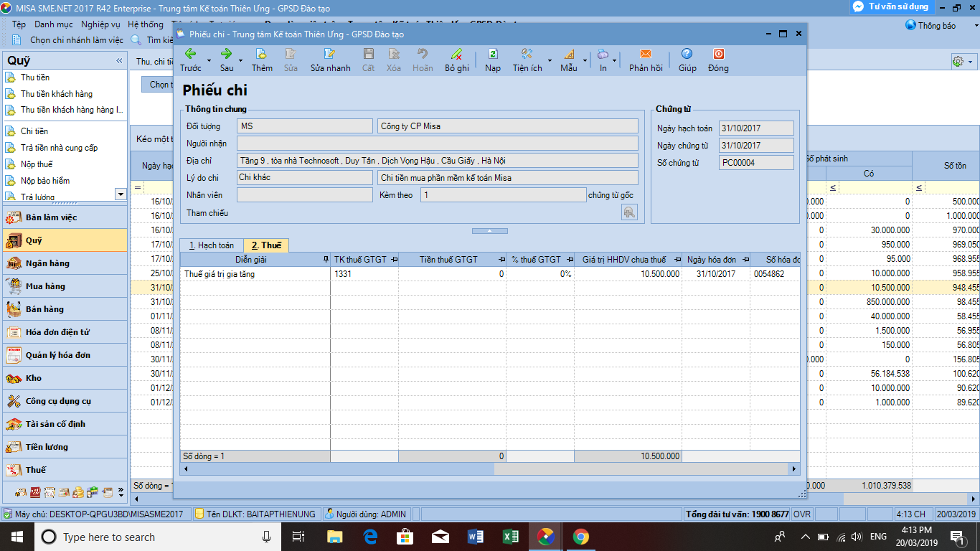This screenshot has width=980, height=551.
Task: Go to previous voucher with Trước arrow
Action: [191, 54]
